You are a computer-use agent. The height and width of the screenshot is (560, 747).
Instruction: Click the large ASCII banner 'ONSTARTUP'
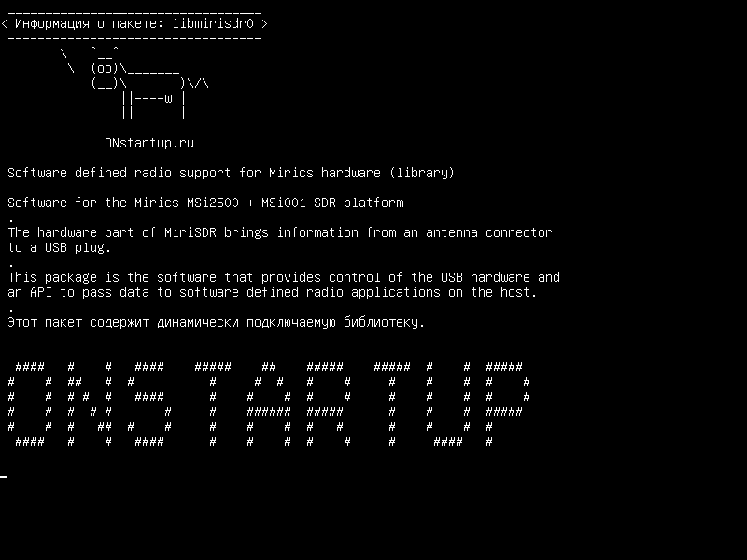269,404
